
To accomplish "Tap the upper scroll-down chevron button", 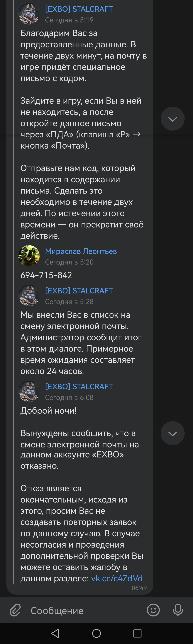I will click(172, 119).
